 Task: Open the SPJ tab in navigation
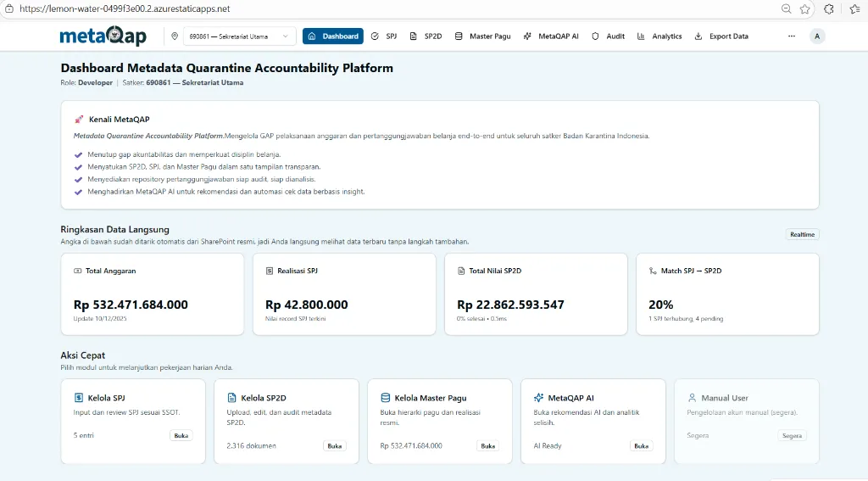pyautogui.click(x=384, y=36)
